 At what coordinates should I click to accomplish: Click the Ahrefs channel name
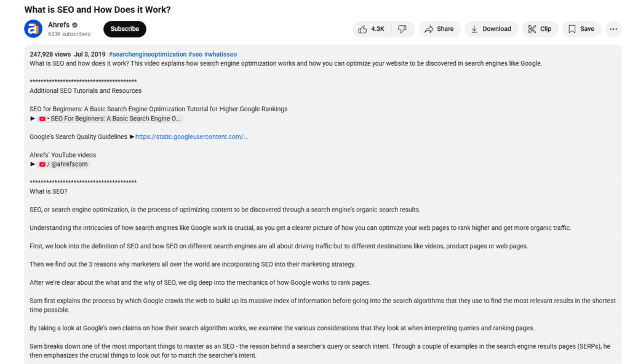coord(58,25)
